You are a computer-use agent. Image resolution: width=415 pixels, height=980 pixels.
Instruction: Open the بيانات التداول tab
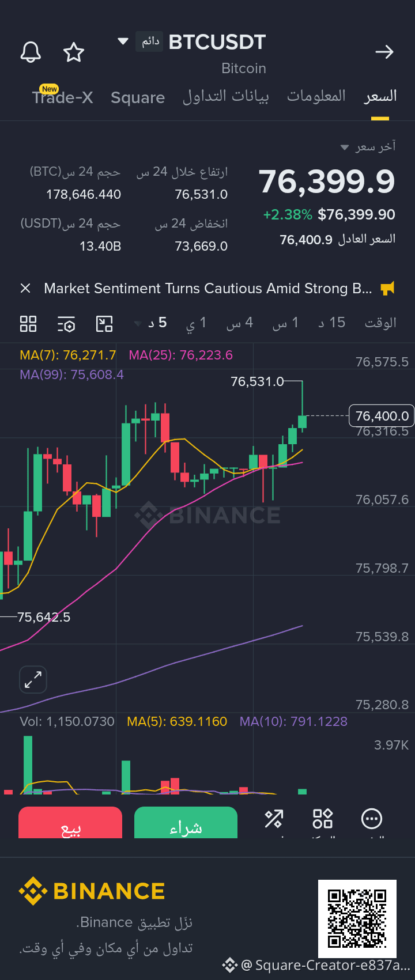point(226,96)
